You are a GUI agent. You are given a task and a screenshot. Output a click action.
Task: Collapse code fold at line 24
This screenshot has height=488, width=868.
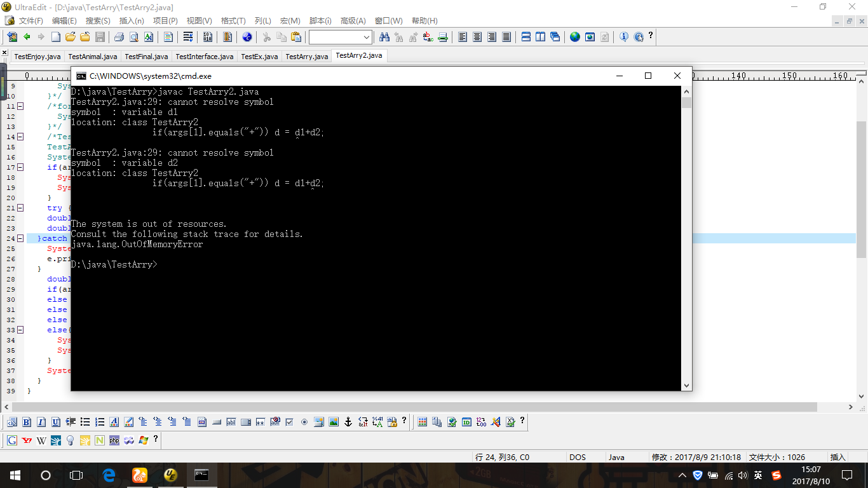20,238
